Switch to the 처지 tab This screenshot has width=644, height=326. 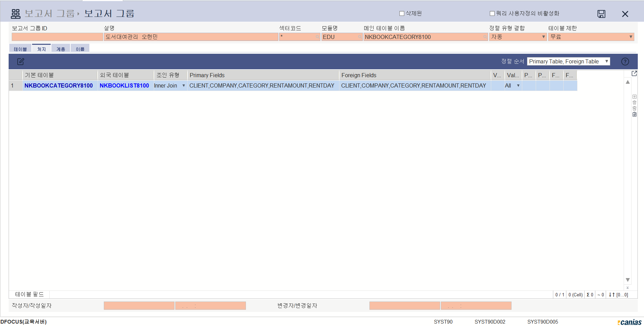[x=41, y=49]
